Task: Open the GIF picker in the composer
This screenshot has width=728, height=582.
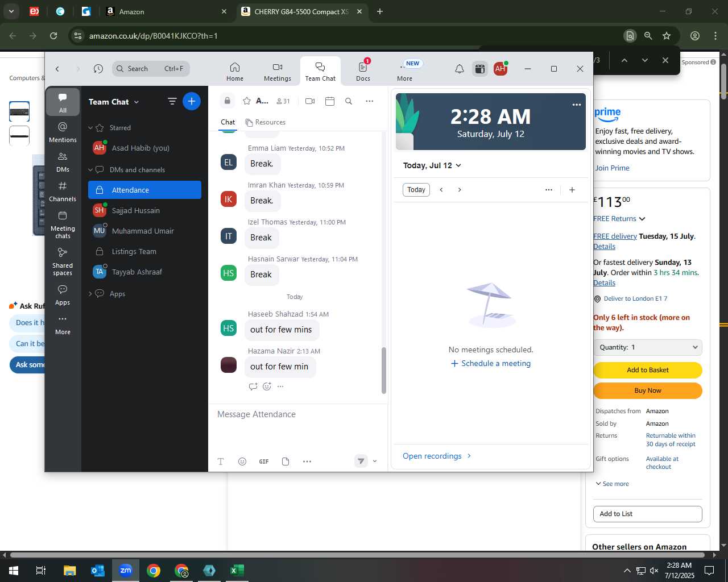Action: 264,462
